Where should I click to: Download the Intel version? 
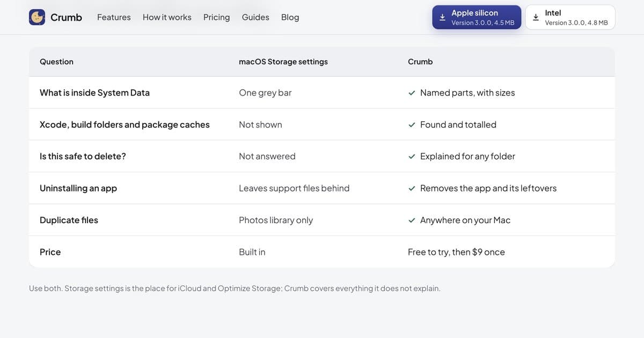click(x=570, y=17)
